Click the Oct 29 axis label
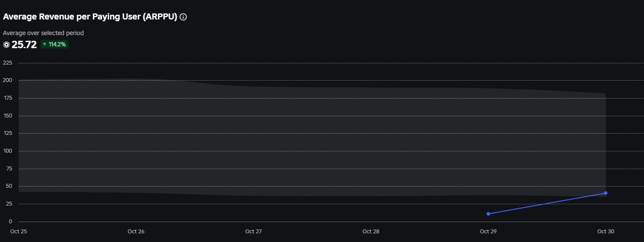The height and width of the screenshot is (242, 644). [x=488, y=232]
